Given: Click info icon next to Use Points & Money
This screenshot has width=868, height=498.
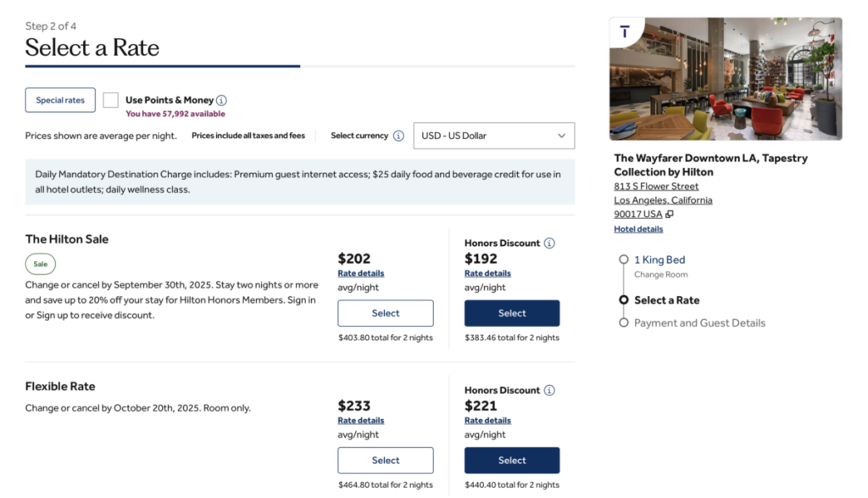Looking at the screenshot, I should click(221, 100).
